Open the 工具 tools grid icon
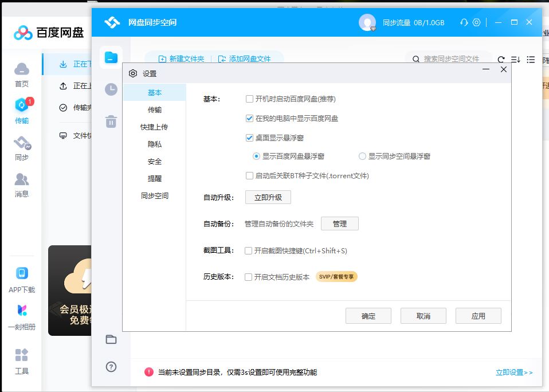 tap(22, 355)
